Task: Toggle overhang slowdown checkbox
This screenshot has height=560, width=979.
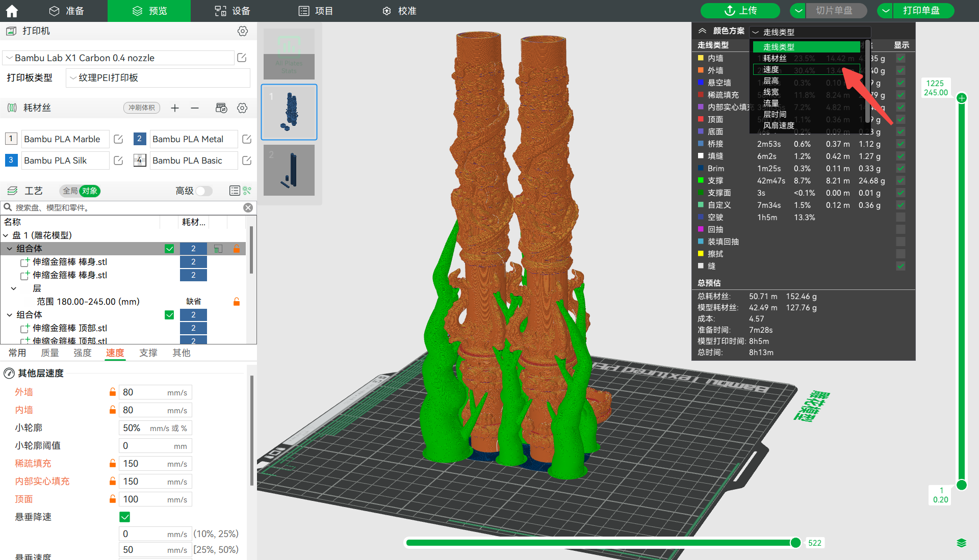Action: click(124, 517)
